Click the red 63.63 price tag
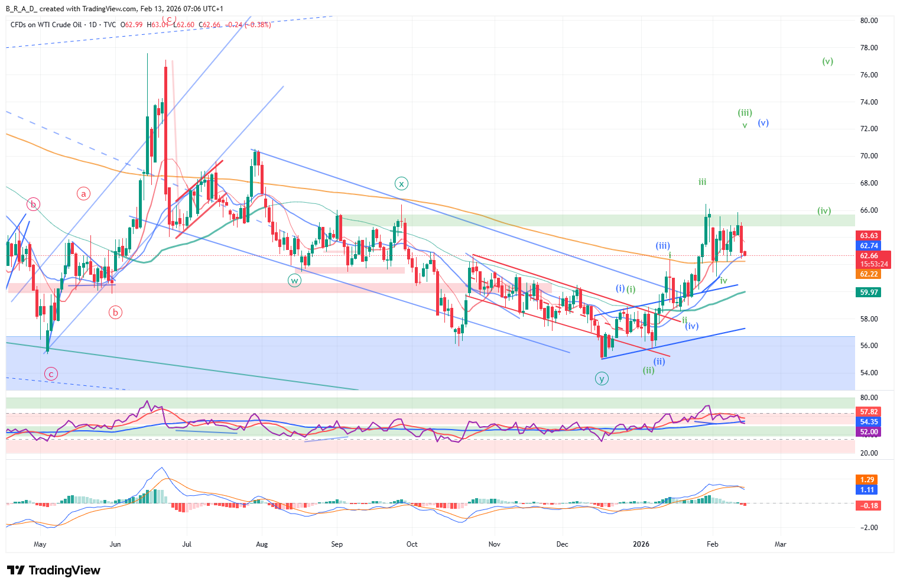Viewport: 900px width, 588px height. tap(869, 236)
